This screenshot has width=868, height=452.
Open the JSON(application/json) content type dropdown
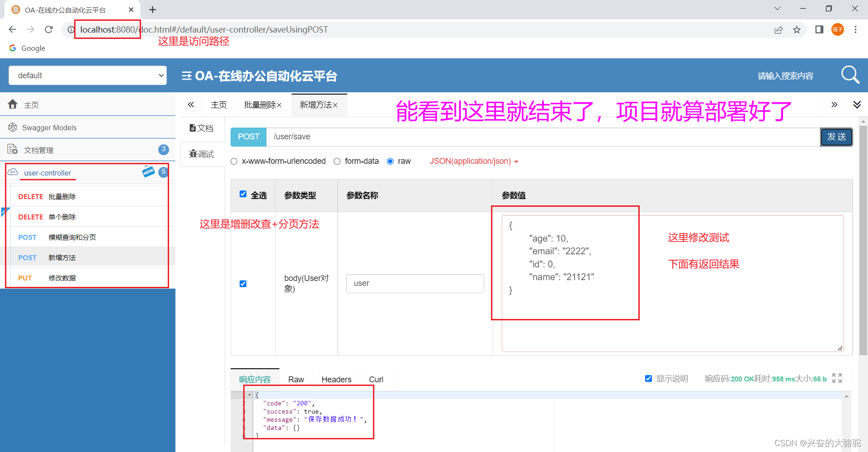coord(473,161)
